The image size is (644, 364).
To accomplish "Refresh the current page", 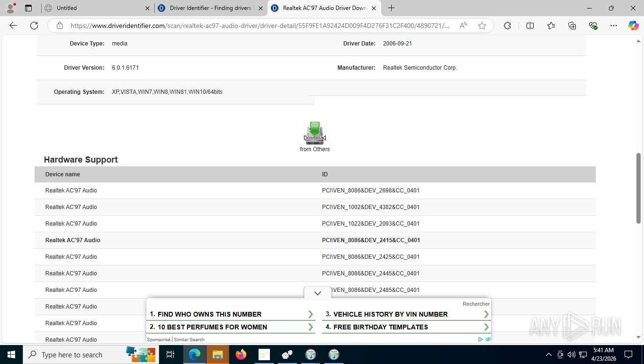I will pos(34,26).
